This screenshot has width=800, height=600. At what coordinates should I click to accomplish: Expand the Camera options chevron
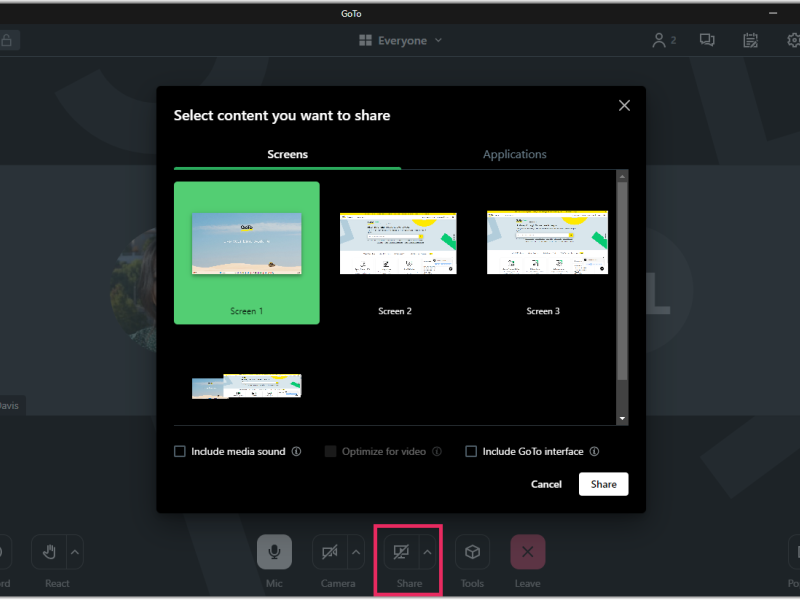(x=356, y=552)
